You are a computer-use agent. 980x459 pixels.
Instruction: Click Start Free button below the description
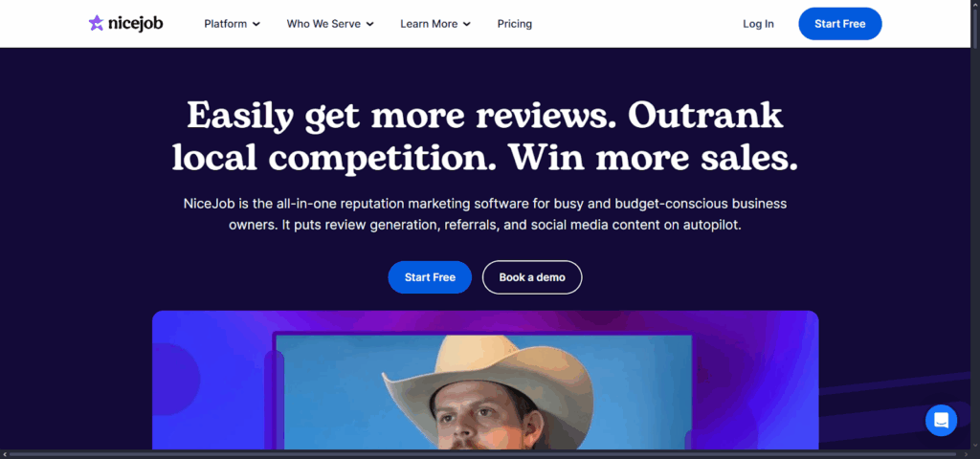click(430, 277)
